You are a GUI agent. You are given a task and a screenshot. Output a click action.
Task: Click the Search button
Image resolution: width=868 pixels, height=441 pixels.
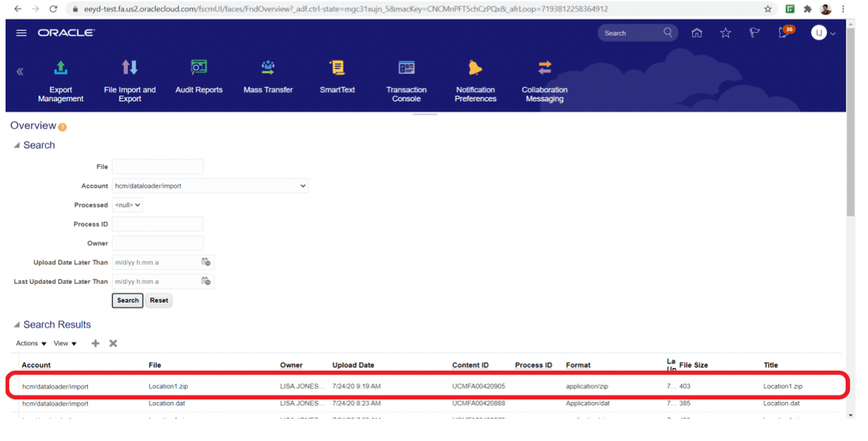click(127, 300)
